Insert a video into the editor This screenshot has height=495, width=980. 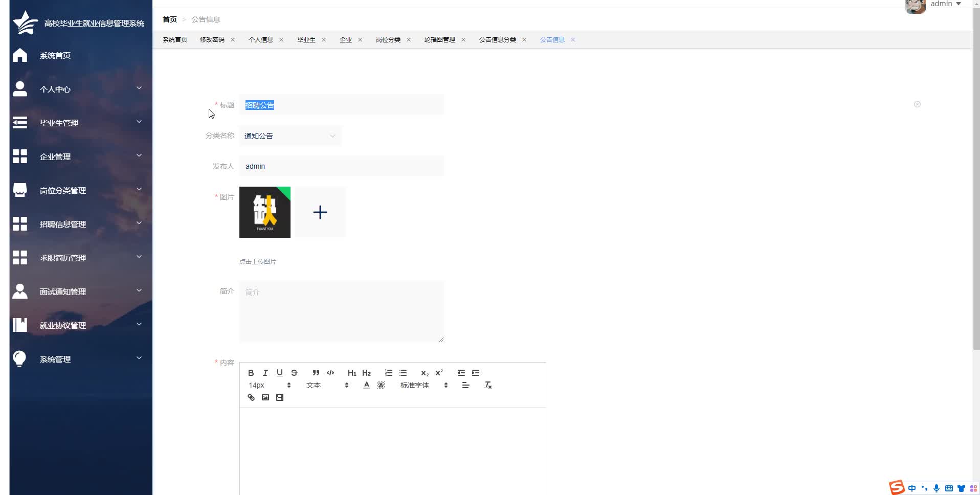[280, 397]
